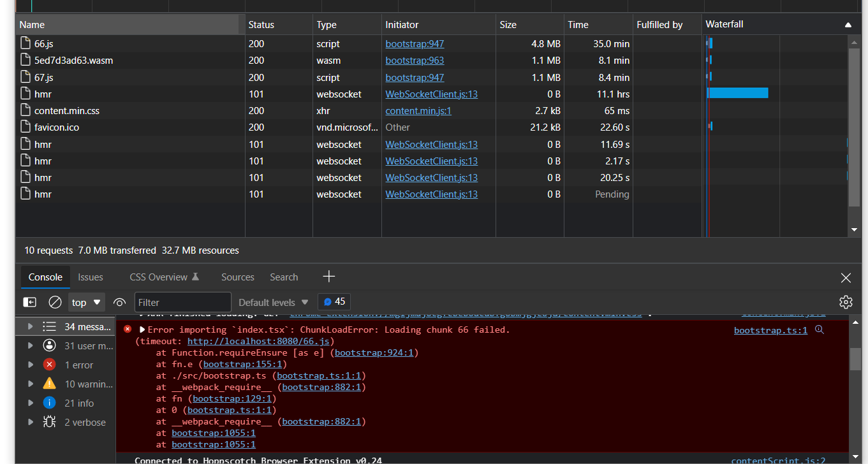Create a live expression with the eye icon
This screenshot has width=868, height=464.
click(x=119, y=301)
